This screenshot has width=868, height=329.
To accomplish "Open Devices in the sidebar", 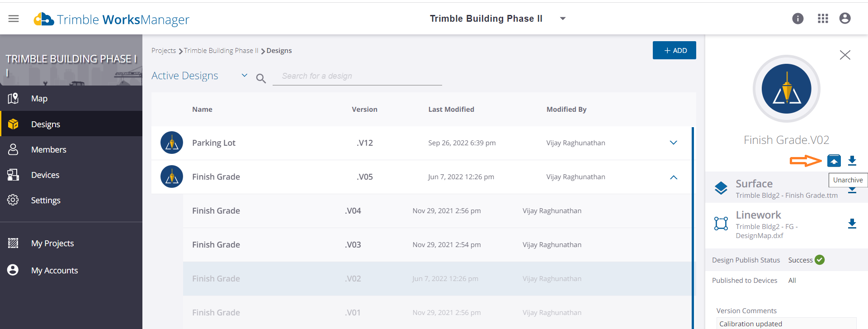I will 45,175.
